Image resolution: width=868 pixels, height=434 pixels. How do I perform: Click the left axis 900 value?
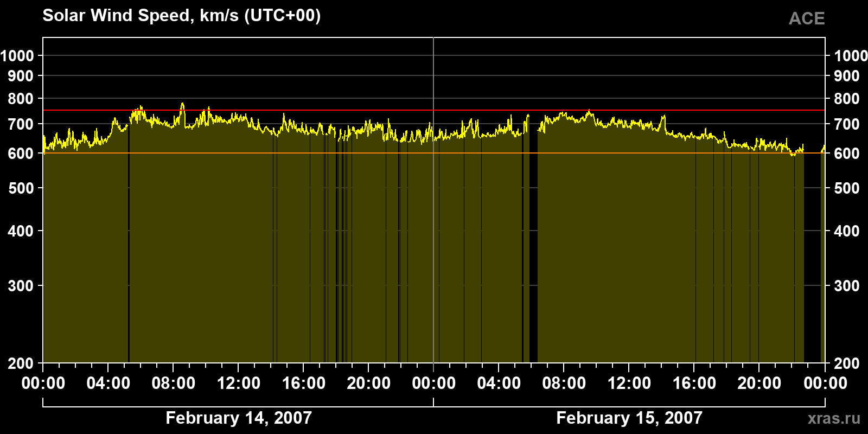[21, 76]
